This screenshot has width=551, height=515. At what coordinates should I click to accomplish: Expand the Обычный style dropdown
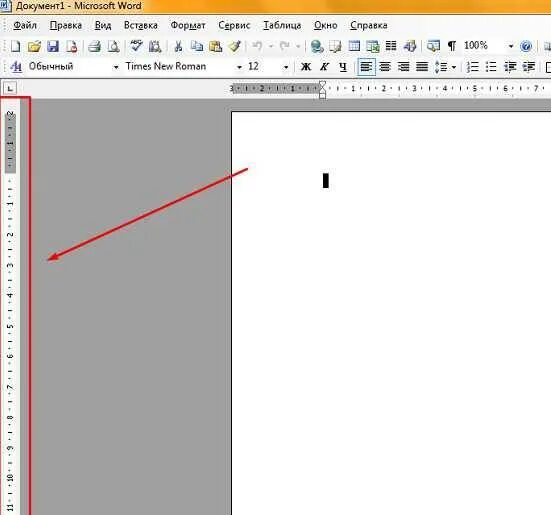click(x=116, y=67)
